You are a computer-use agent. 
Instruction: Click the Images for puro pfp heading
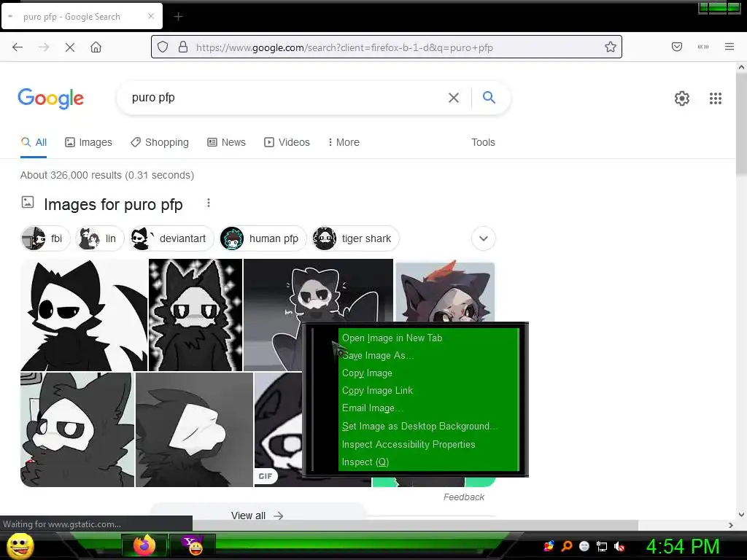pyautogui.click(x=113, y=205)
